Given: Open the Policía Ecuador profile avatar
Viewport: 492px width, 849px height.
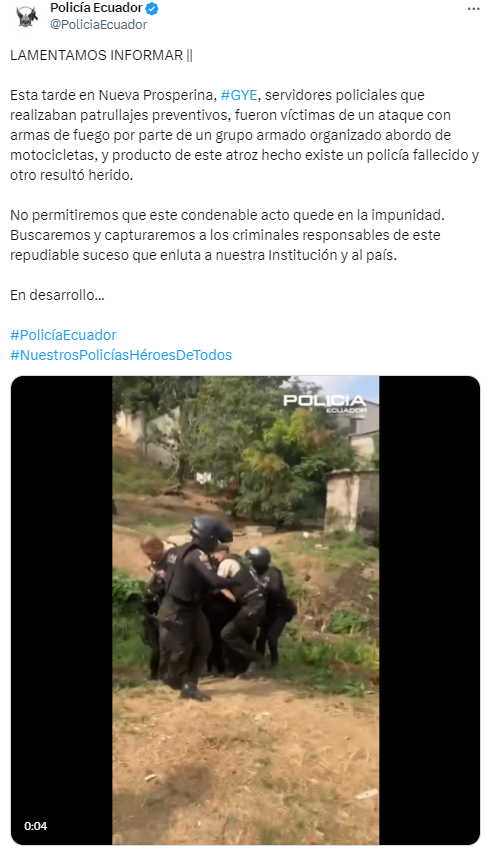Looking at the screenshot, I should (x=27, y=16).
